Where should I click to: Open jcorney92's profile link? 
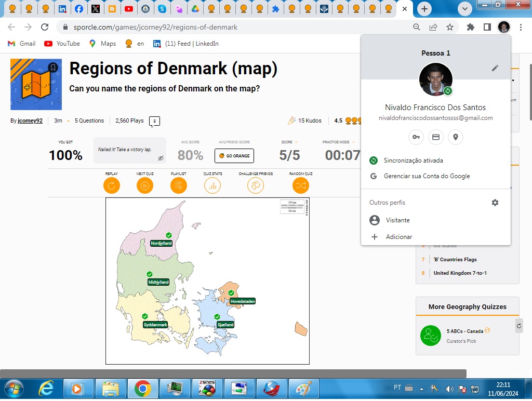[30, 121]
